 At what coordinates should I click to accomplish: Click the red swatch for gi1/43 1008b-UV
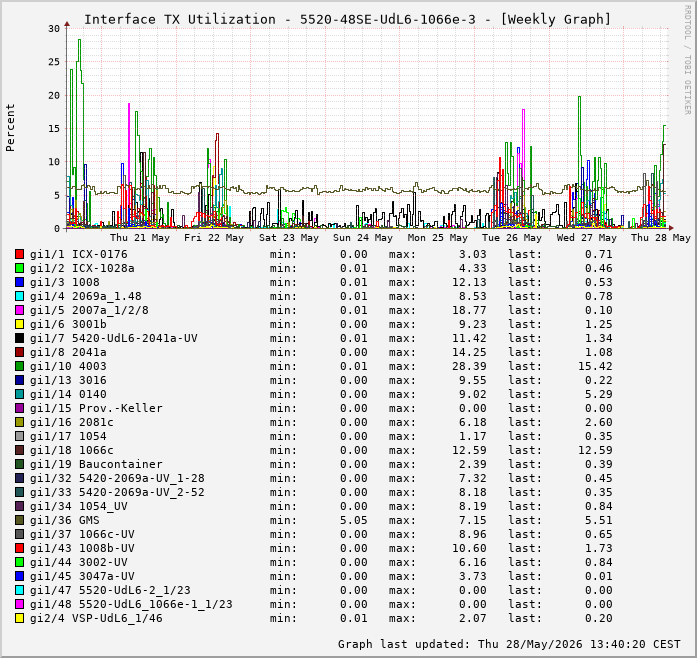click(19, 548)
